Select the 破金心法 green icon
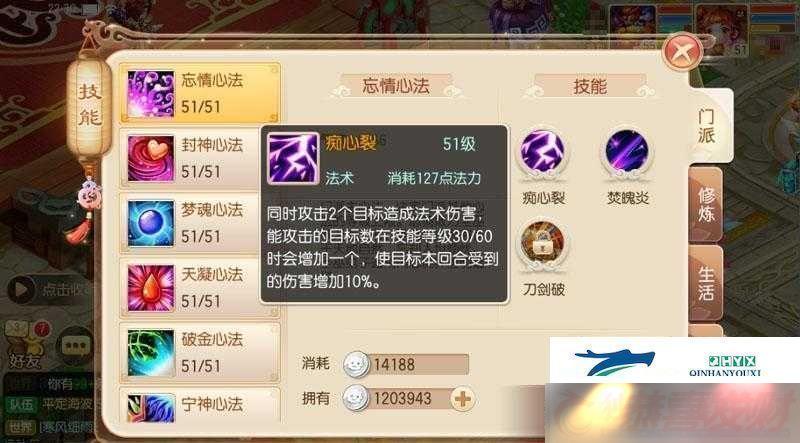Viewport: 800px width, 443px height. (x=151, y=353)
